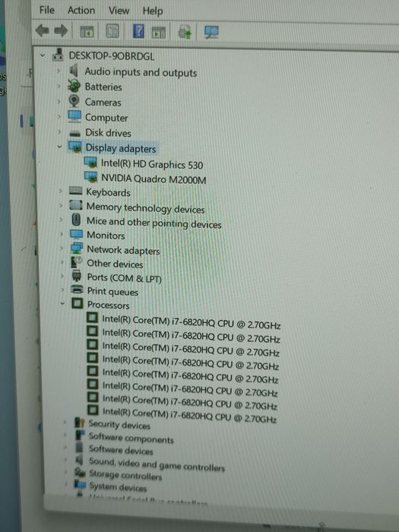Click the Keyboards icon
The height and width of the screenshot is (532, 399).
pos(76,191)
